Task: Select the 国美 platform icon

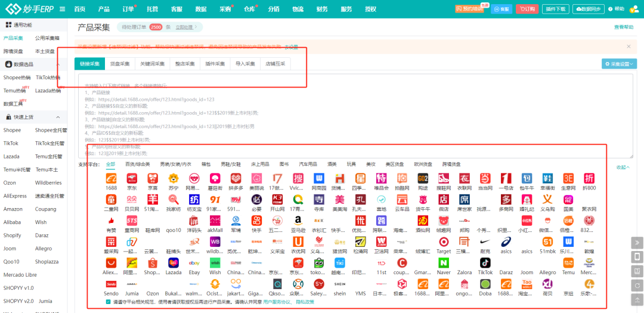Action: pos(568,199)
